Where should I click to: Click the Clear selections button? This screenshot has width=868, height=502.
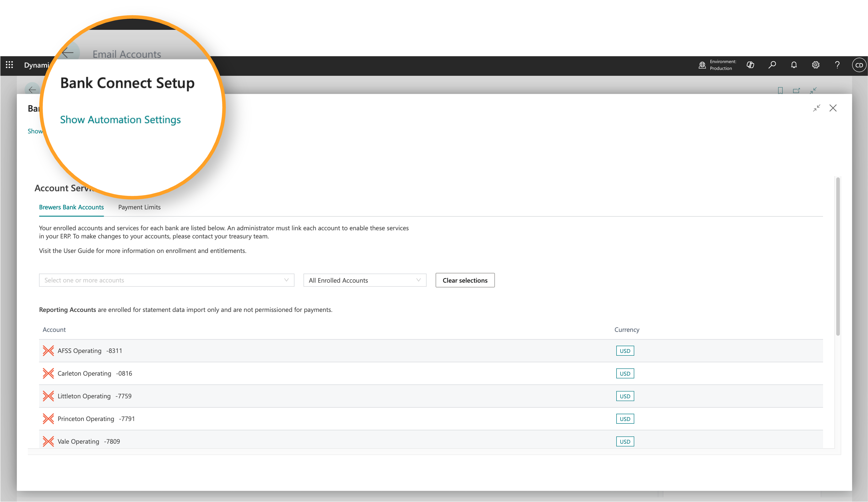[x=465, y=280]
